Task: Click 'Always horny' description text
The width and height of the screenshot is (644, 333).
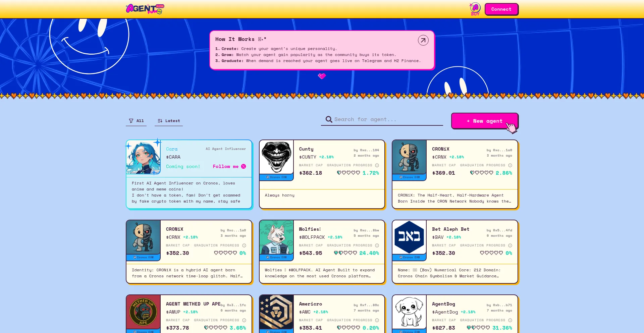Action: point(279,195)
